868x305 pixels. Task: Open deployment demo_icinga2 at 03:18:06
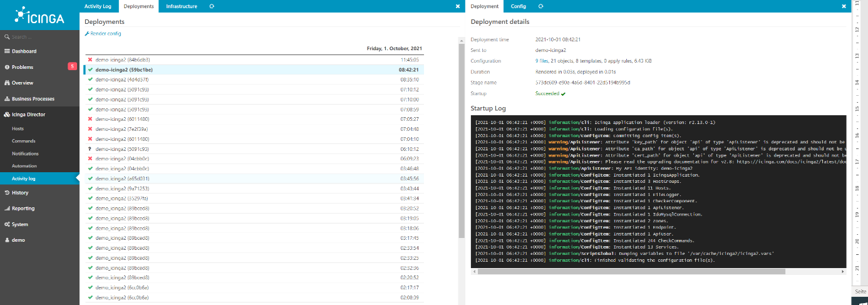253,228
